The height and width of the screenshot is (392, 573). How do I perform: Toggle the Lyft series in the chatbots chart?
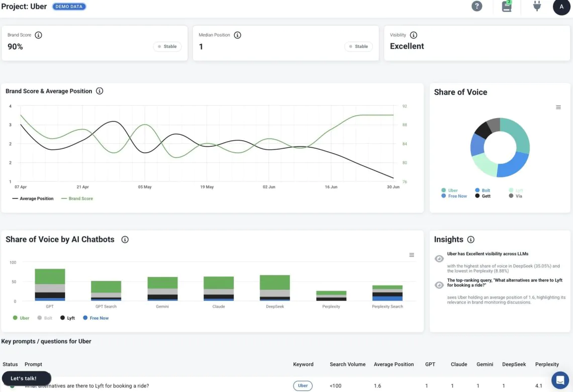(67, 318)
